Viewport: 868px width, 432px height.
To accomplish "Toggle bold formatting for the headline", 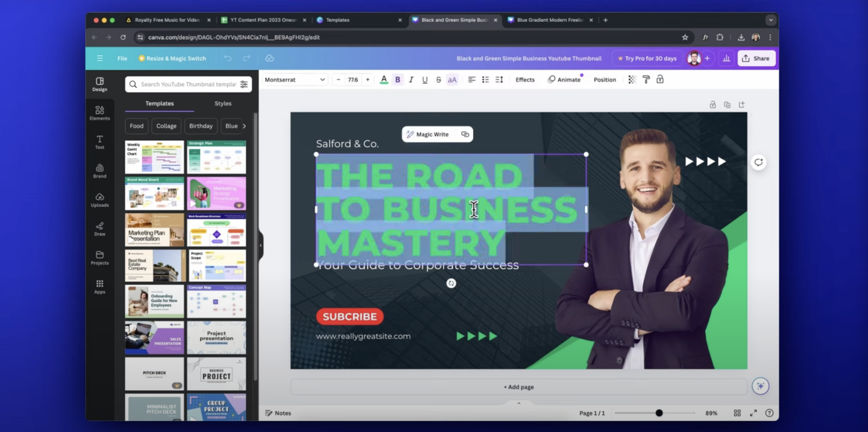I will pyautogui.click(x=397, y=79).
